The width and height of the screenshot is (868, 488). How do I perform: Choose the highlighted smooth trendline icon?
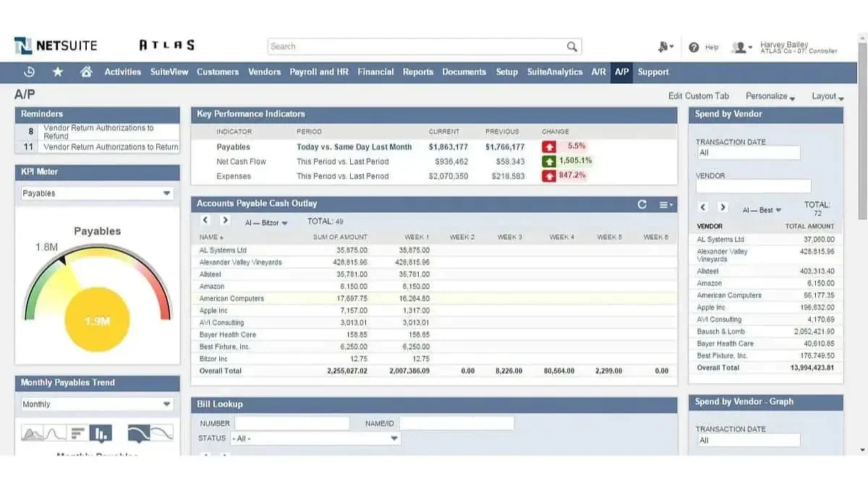click(140, 433)
